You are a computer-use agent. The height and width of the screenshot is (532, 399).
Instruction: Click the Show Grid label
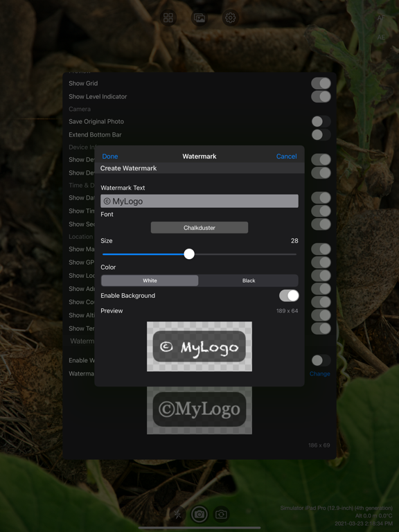click(x=83, y=83)
